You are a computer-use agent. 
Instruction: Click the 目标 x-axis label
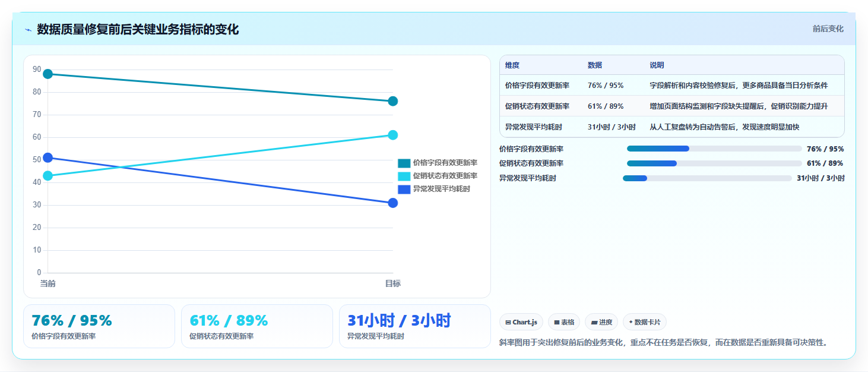coord(392,283)
